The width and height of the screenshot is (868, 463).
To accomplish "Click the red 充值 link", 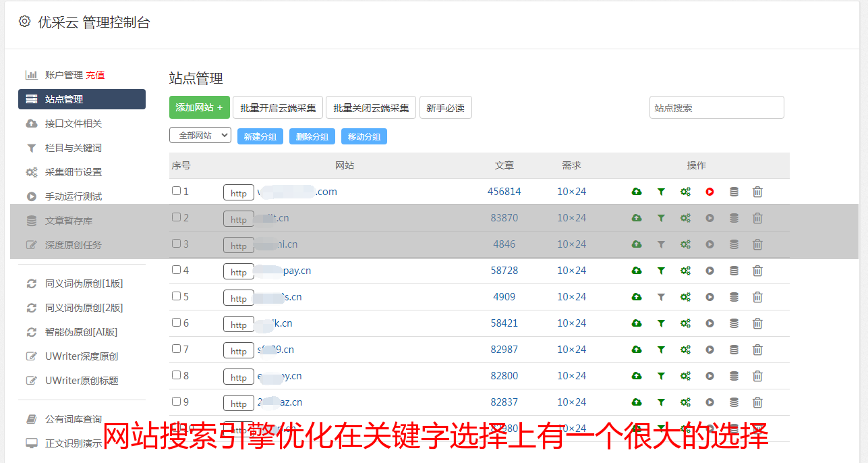I will coord(95,75).
